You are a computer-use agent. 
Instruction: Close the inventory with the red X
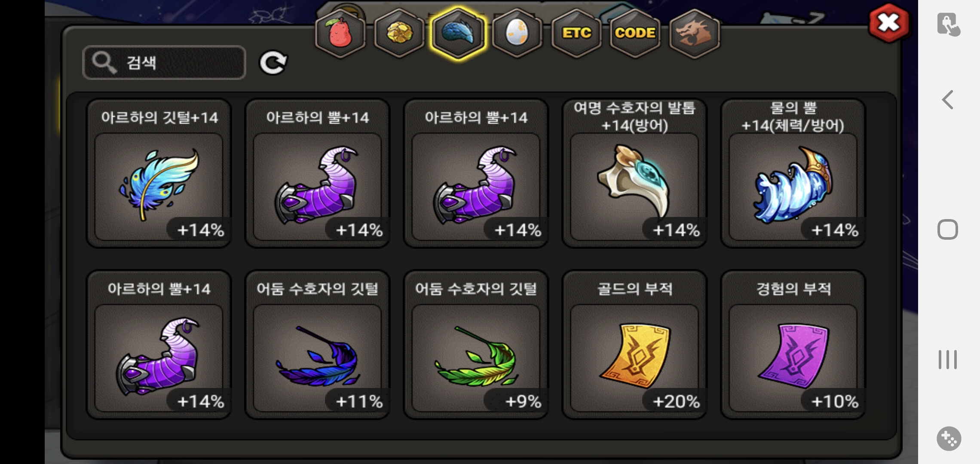tap(888, 23)
